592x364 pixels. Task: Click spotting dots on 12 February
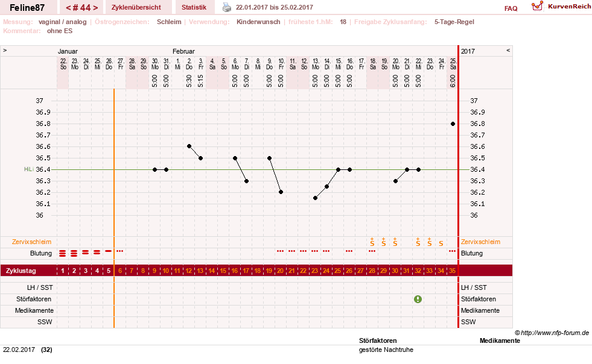(303, 251)
